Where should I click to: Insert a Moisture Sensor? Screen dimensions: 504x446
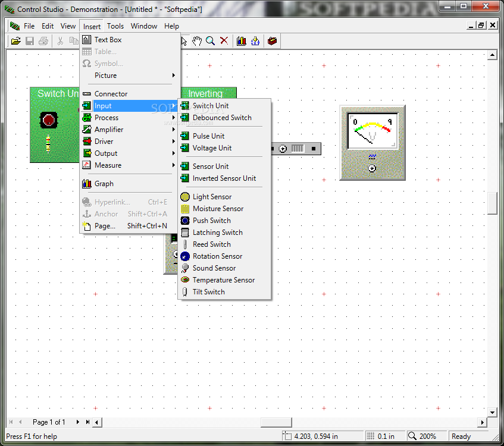pyautogui.click(x=224, y=209)
